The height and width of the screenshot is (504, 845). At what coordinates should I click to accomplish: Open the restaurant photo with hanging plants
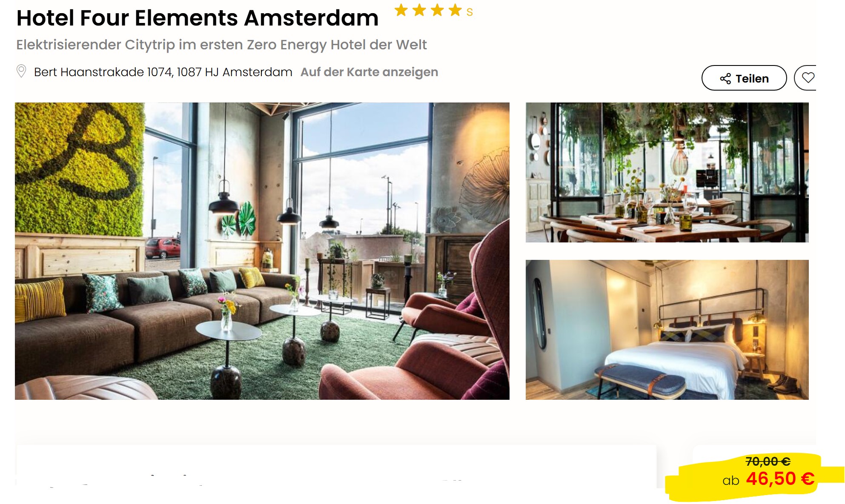[667, 172]
